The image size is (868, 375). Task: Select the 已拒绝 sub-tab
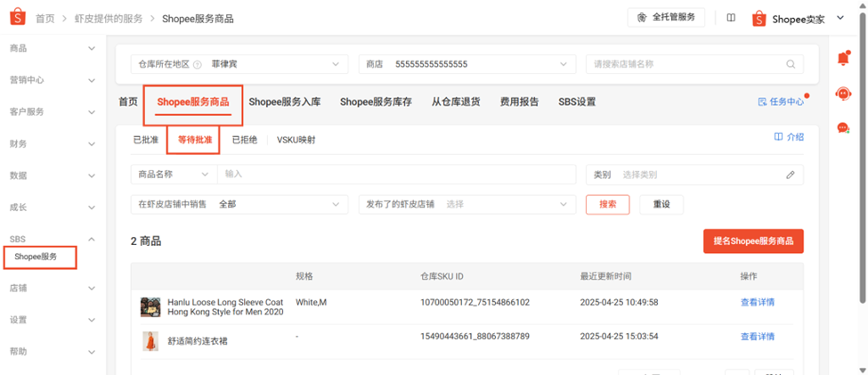tap(244, 140)
